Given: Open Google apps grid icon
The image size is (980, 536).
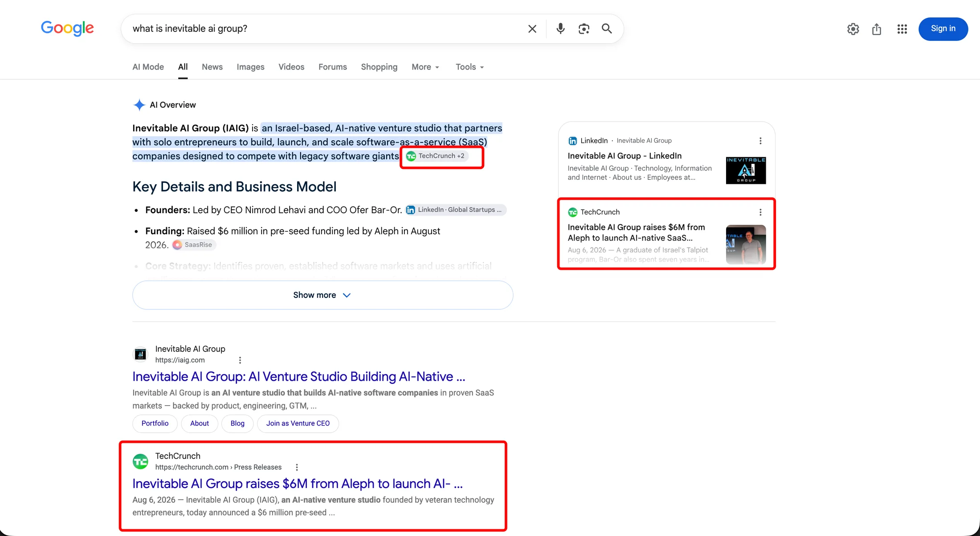Looking at the screenshot, I should [x=902, y=29].
